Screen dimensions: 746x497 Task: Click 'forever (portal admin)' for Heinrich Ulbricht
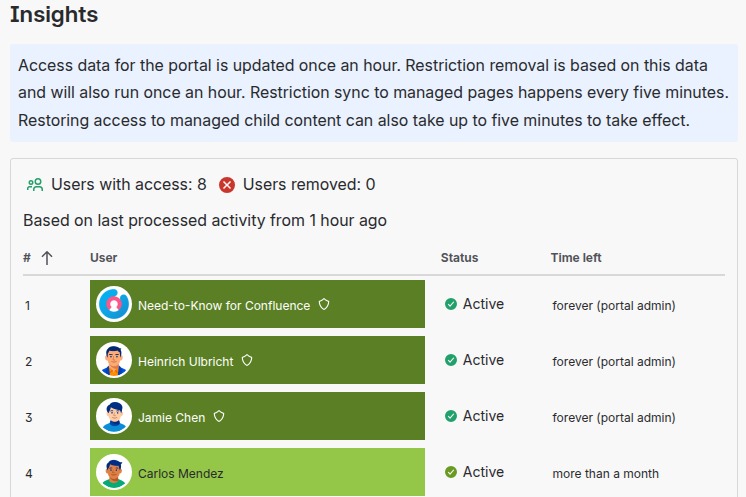click(x=614, y=361)
